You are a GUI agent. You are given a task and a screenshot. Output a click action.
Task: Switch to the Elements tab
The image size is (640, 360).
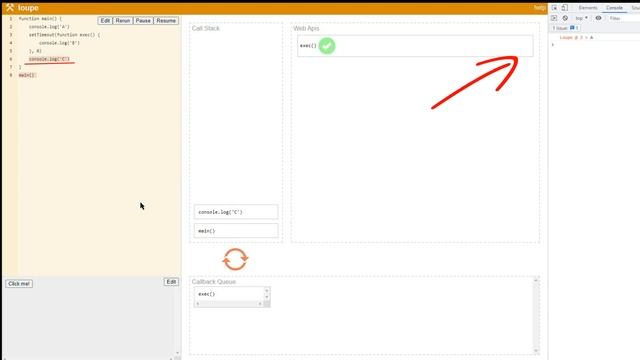point(588,8)
